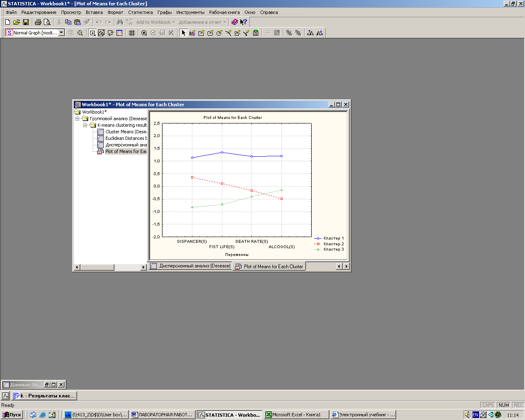The image size is (525, 420).
Task: Click the increase font size icon
Action: coord(310,33)
